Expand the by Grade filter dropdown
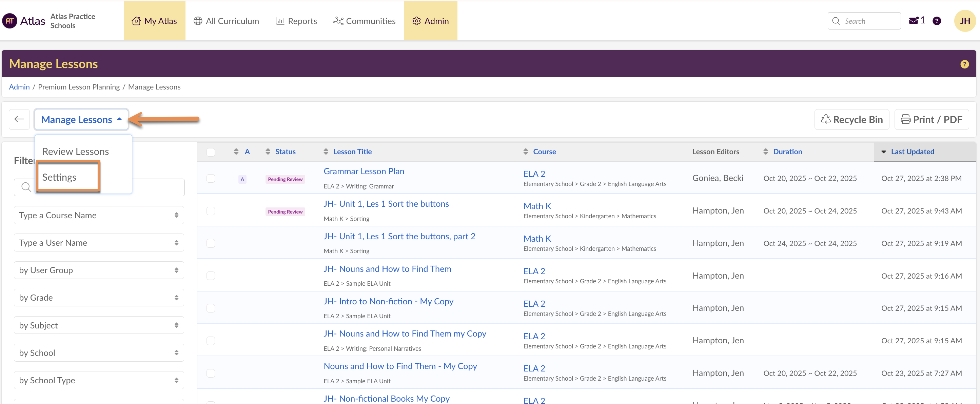Screen dimensions: 980x404 [x=99, y=298]
